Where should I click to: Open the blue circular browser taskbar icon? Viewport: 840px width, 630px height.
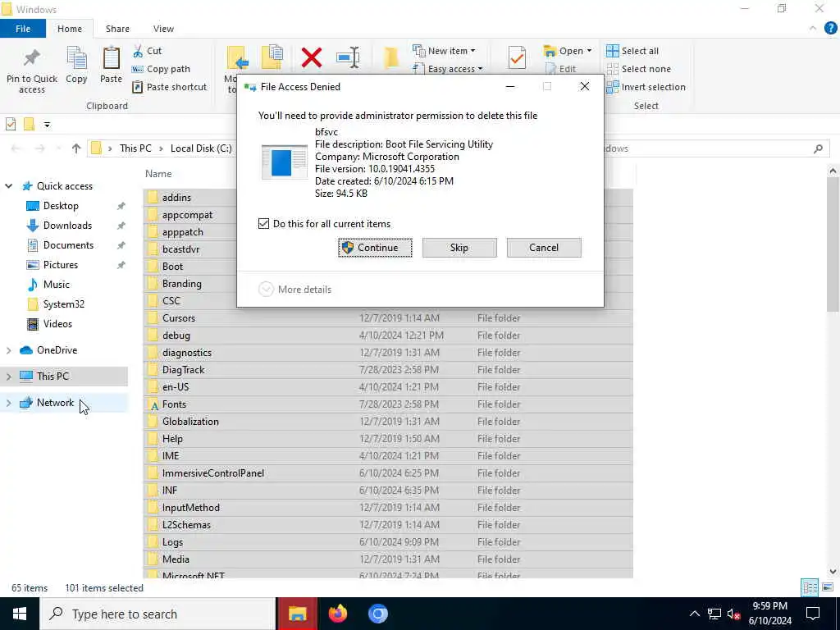click(377, 614)
